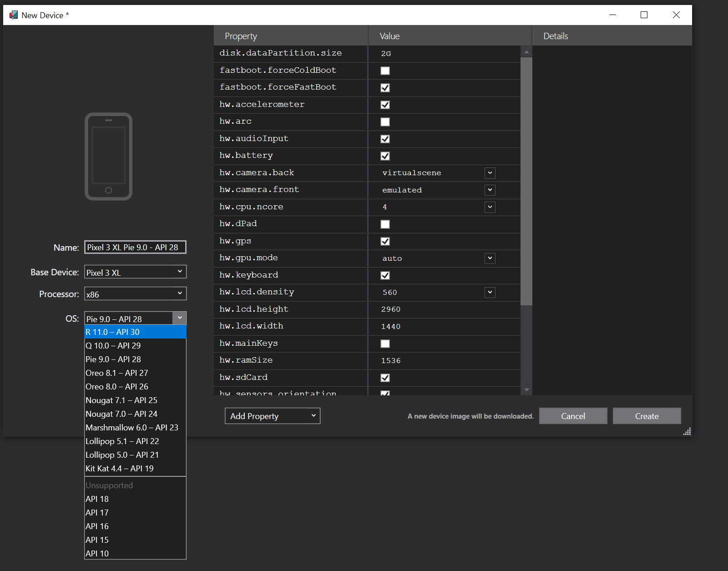Select unsupported API 18 option
728x571 pixels.
click(135, 499)
